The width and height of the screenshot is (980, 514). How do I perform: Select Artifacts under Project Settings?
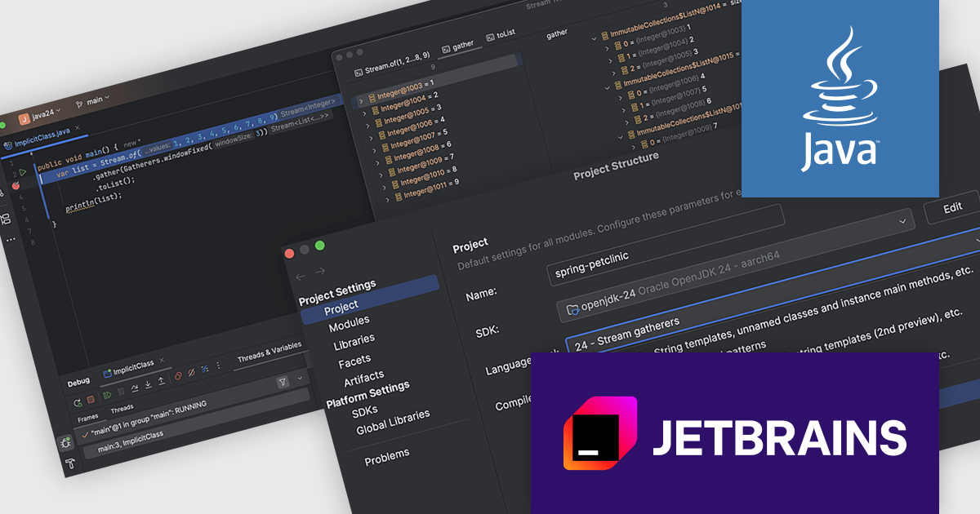[363, 378]
